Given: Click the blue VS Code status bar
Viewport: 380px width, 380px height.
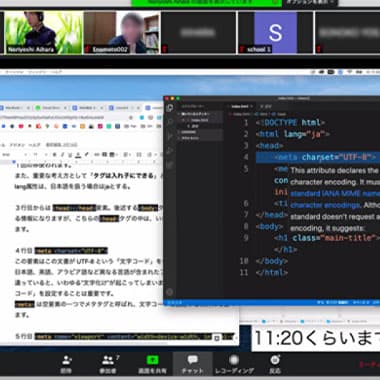Looking at the screenshot, I should point(272,302).
